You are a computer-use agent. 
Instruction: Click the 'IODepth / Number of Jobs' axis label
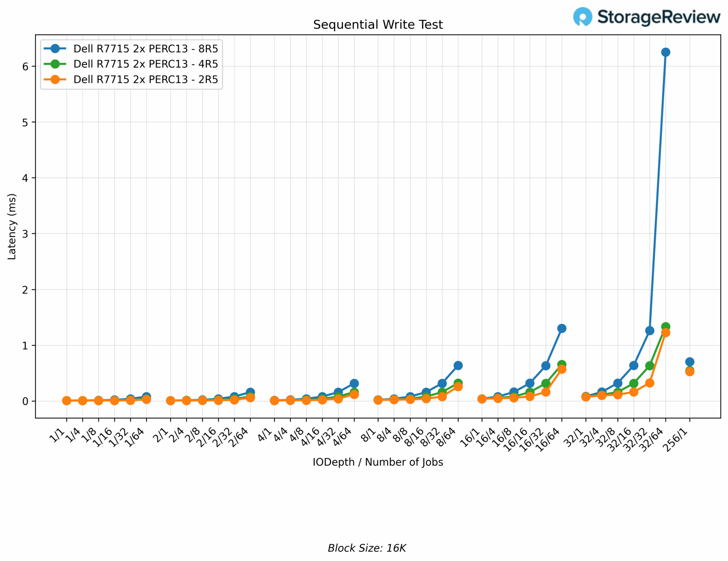click(378, 462)
